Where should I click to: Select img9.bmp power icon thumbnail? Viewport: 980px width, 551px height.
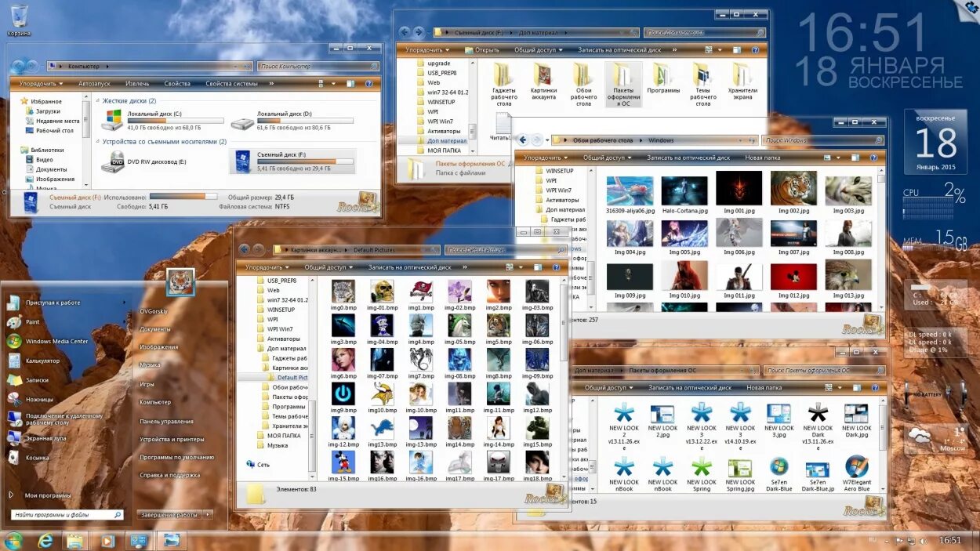(x=343, y=398)
